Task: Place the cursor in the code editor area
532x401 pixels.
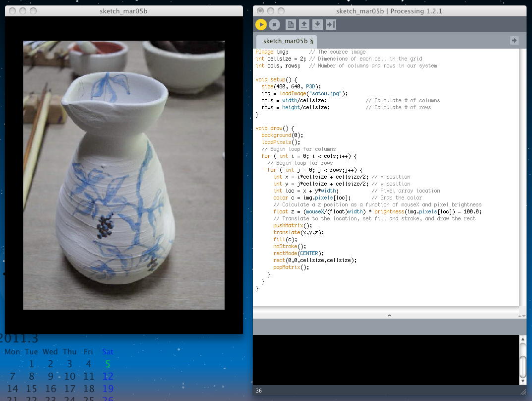Action: [x=386, y=177]
